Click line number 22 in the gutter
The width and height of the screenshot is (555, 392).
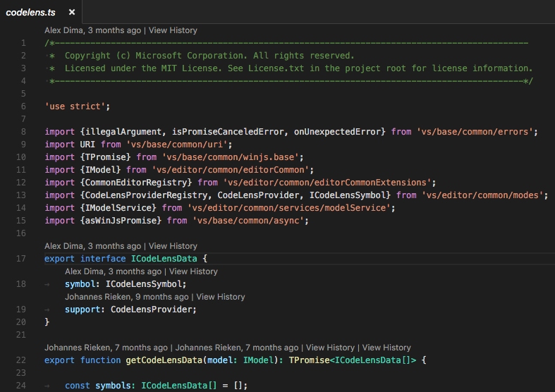click(21, 360)
